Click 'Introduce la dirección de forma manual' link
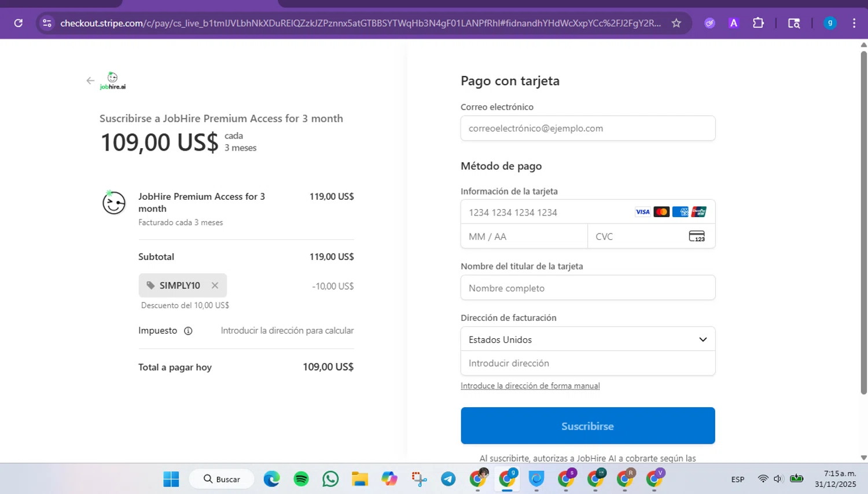Image resolution: width=868 pixels, height=494 pixels. [x=530, y=386]
